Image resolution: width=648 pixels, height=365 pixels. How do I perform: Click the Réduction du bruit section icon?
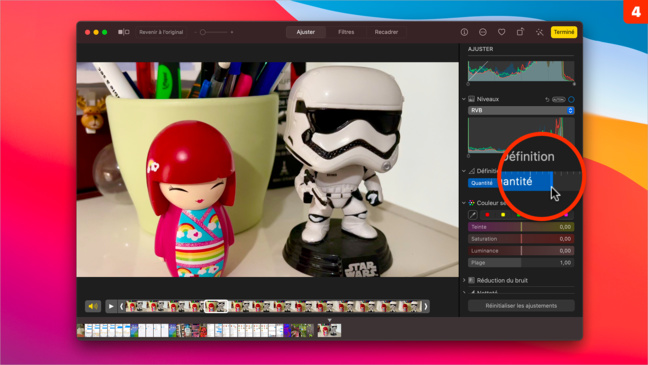[x=472, y=280]
